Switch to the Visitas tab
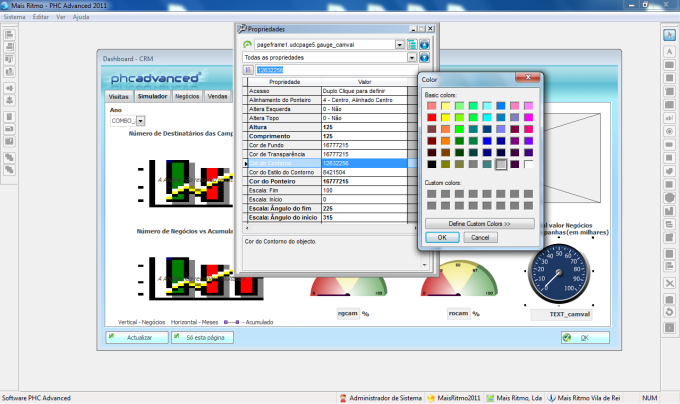The height and width of the screenshot is (404, 680). click(x=118, y=97)
